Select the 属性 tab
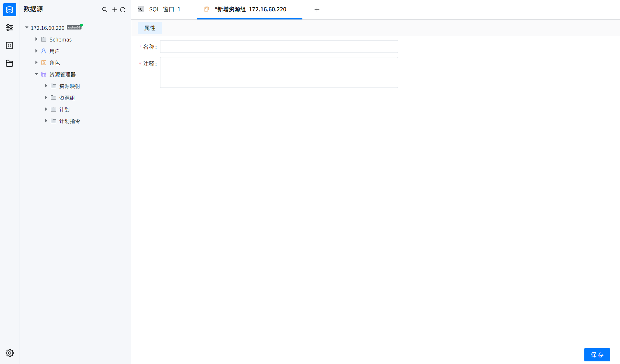620x364 pixels. point(150,28)
